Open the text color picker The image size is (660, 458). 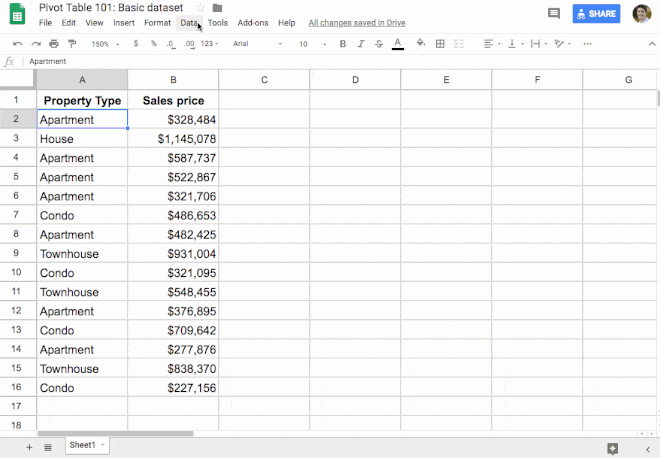398,44
